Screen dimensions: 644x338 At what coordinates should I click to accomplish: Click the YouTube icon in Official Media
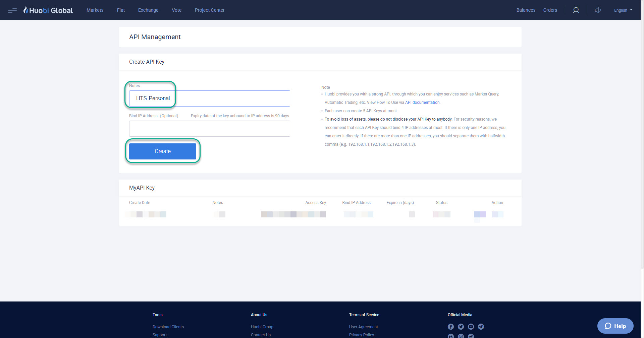471,327
